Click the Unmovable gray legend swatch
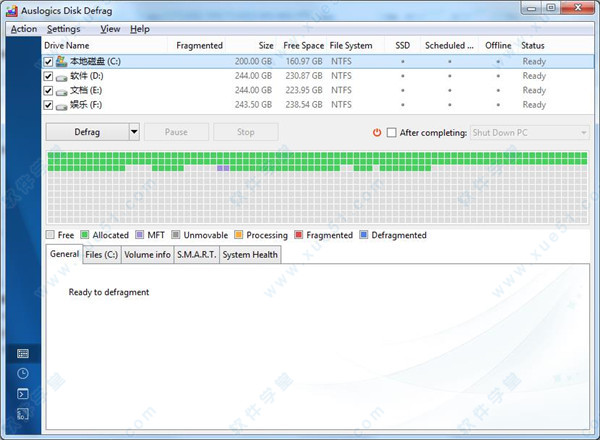This screenshot has height=440, width=600. pyautogui.click(x=176, y=235)
